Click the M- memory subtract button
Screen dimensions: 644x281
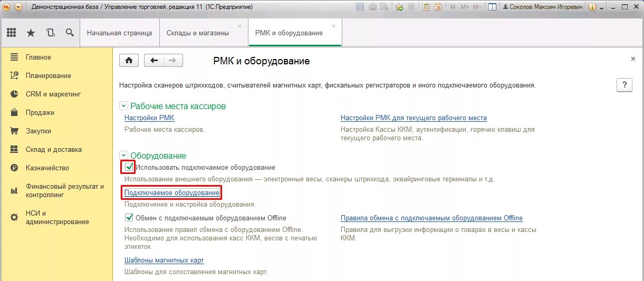[477, 7]
